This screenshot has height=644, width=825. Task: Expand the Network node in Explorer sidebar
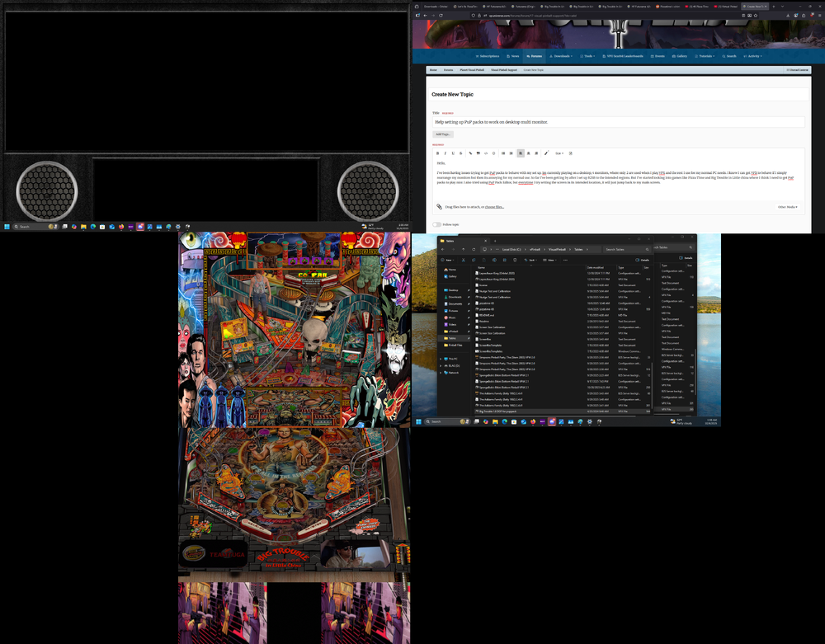pos(441,373)
